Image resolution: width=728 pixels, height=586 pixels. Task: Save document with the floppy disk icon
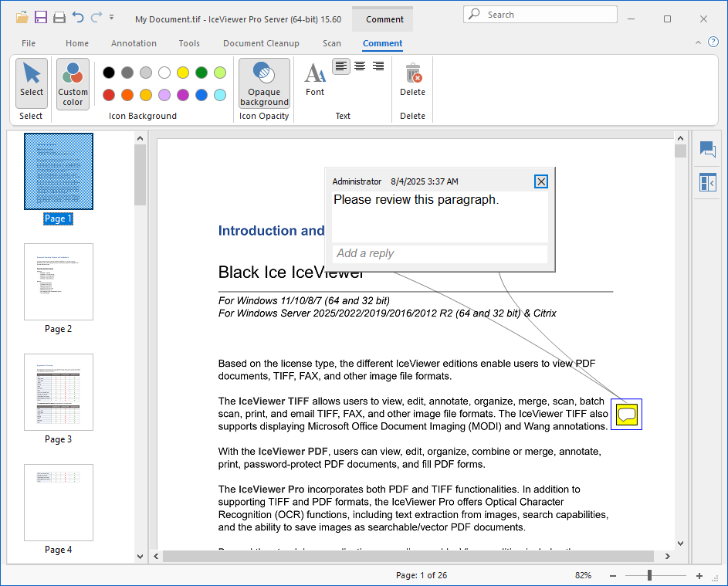click(x=41, y=18)
